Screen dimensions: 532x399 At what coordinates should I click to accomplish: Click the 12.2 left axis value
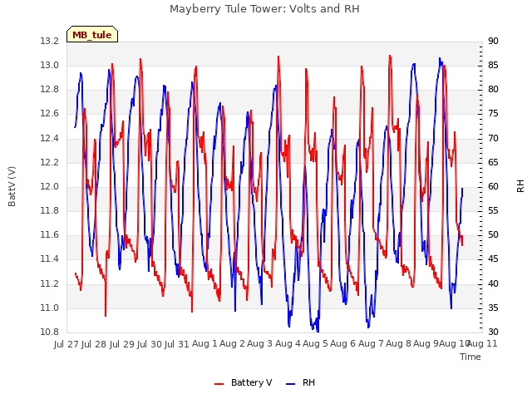click(x=50, y=163)
